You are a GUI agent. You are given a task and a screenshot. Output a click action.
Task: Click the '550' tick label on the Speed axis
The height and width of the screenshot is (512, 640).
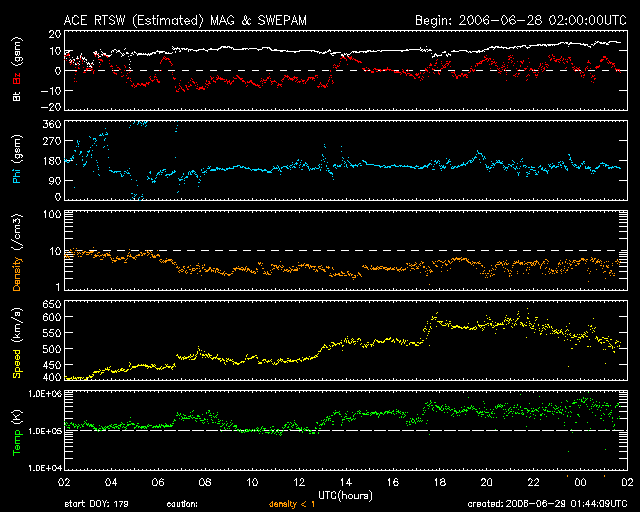[51, 333]
